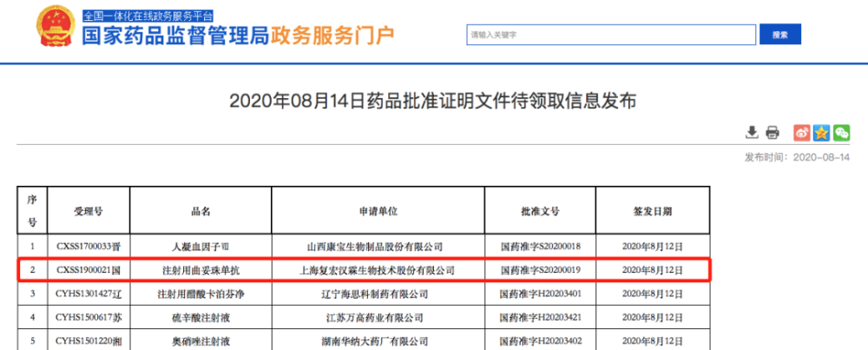Select page title 2020年08月14日药品批准证明文件待领取信息发布
868x350 pixels.
[433, 101]
